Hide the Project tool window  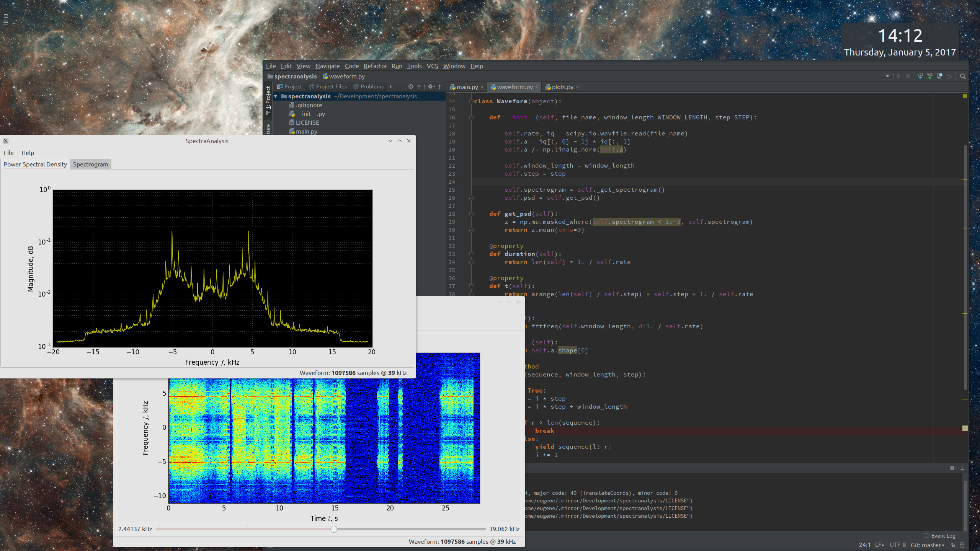441,86
